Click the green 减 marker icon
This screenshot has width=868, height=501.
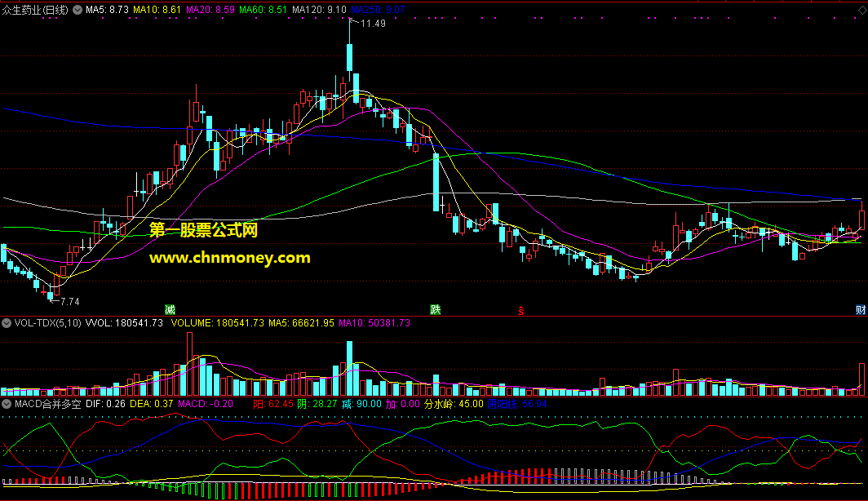pyautogui.click(x=170, y=310)
